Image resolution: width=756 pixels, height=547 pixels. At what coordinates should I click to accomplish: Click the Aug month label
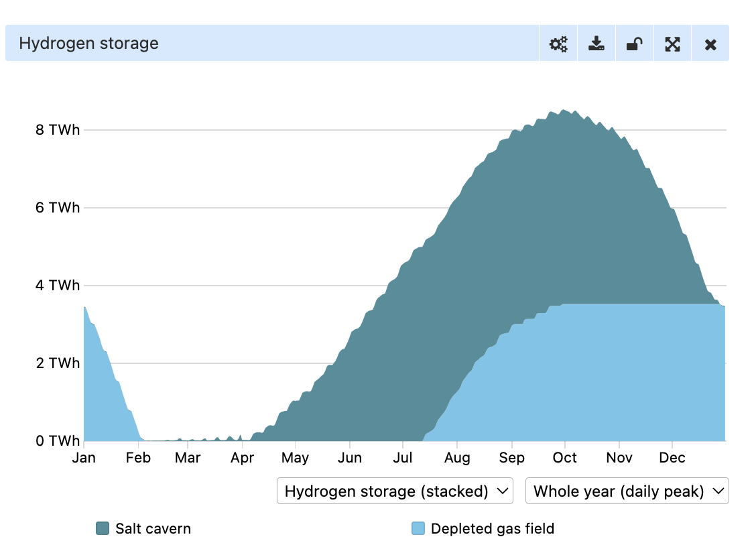457,458
